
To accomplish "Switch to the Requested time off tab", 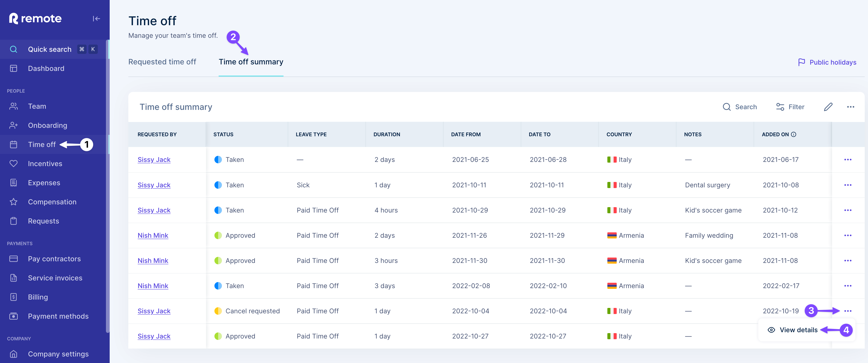I will [x=162, y=62].
